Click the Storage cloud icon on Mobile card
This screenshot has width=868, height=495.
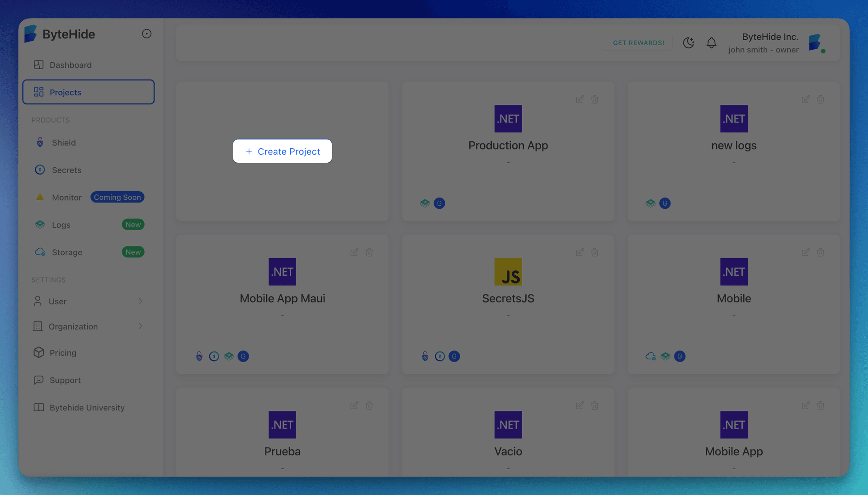coord(650,356)
